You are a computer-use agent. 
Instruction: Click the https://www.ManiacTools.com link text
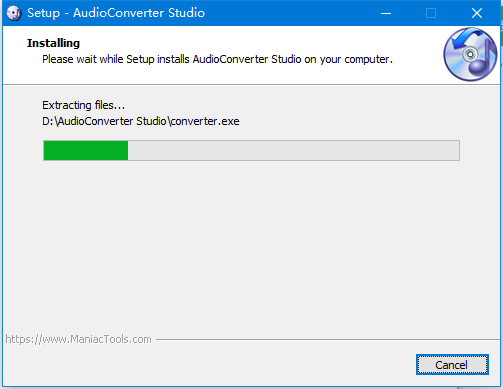point(78,339)
